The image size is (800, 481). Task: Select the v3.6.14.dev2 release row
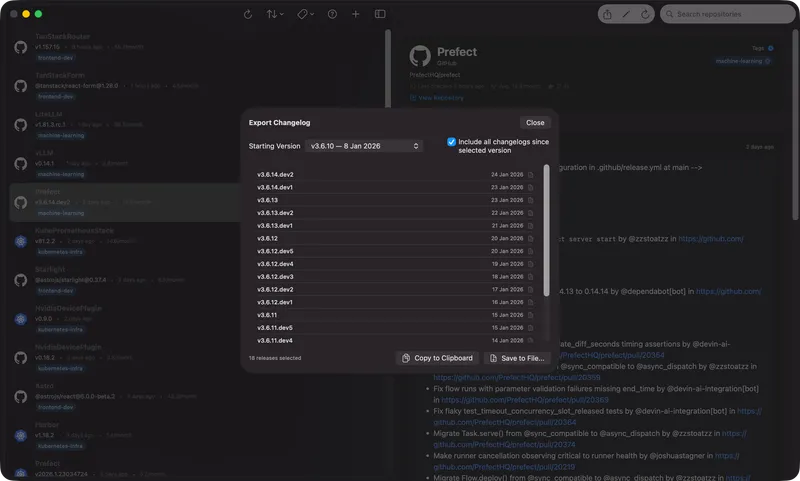395,174
